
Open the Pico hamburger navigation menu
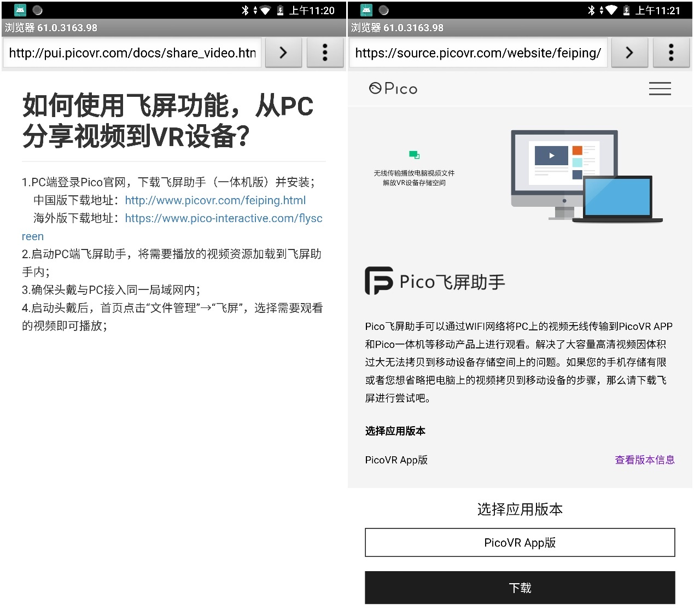[660, 89]
